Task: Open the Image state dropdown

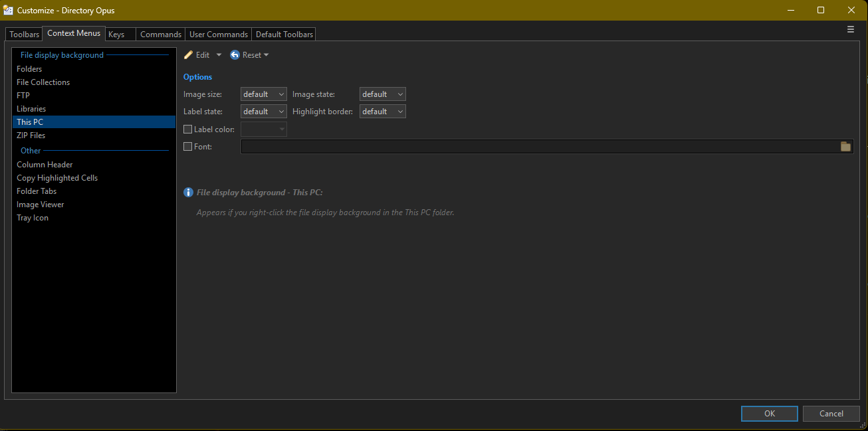Action: (382, 94)
